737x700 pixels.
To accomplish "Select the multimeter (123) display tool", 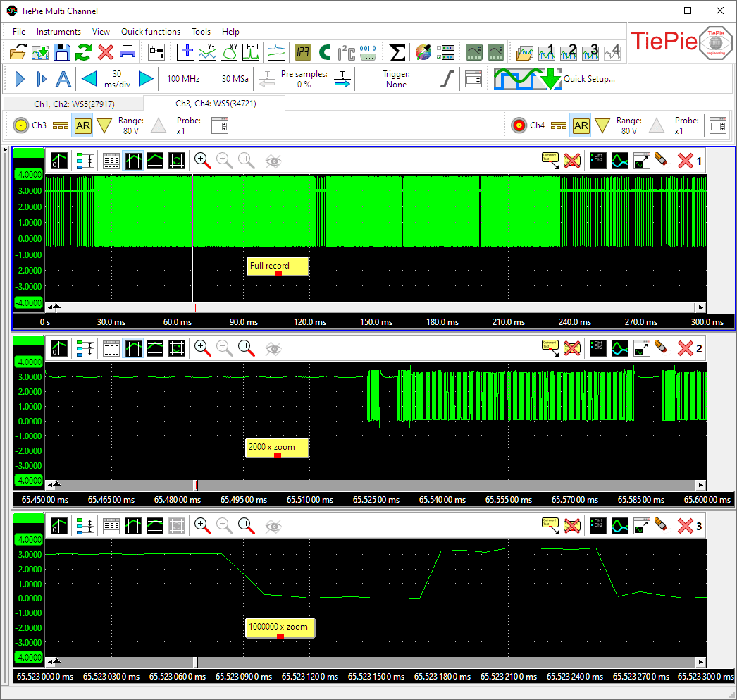I will (302, 52).
